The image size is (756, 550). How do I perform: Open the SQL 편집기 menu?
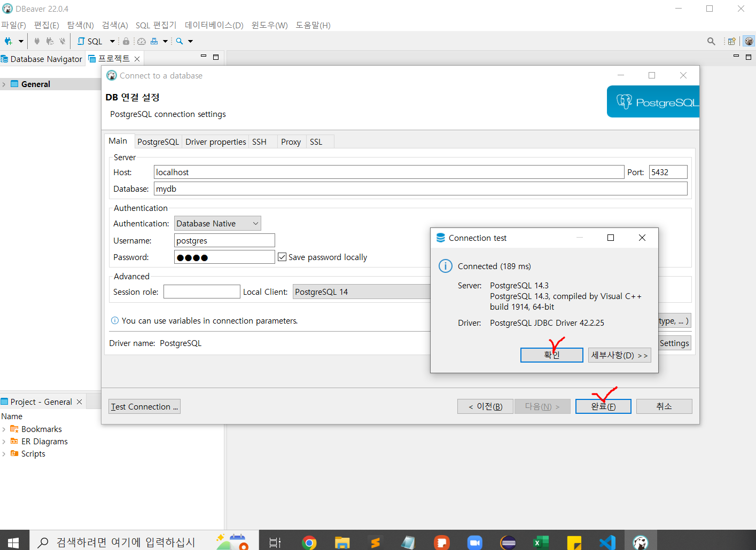pos(156,25)
